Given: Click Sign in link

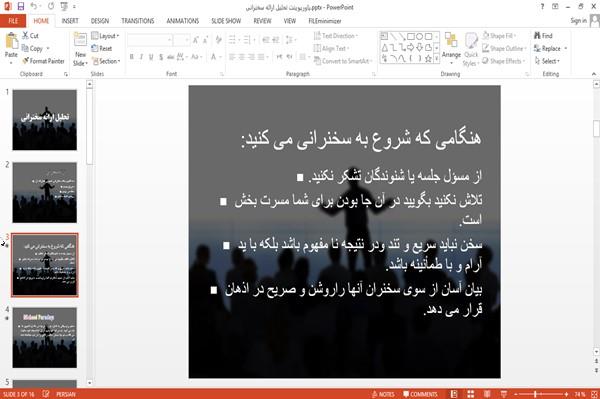Looking at the screenshot, I should point(578,21).
